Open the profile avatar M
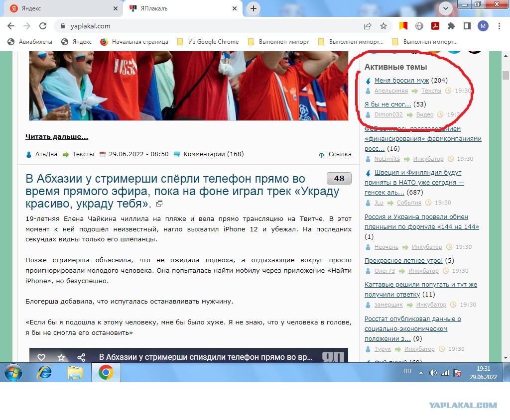Image resolution: width=510 pixels, height=420 pixels. [x=483, y=26]
